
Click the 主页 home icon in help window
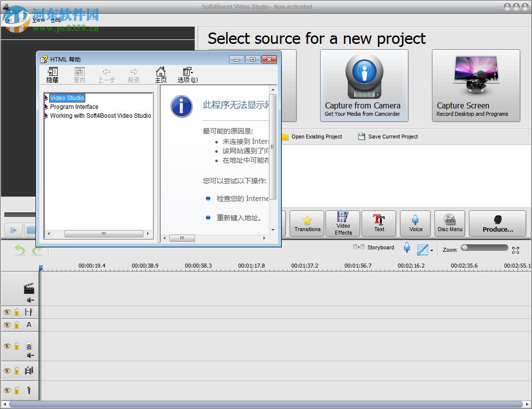click(161, 74)
